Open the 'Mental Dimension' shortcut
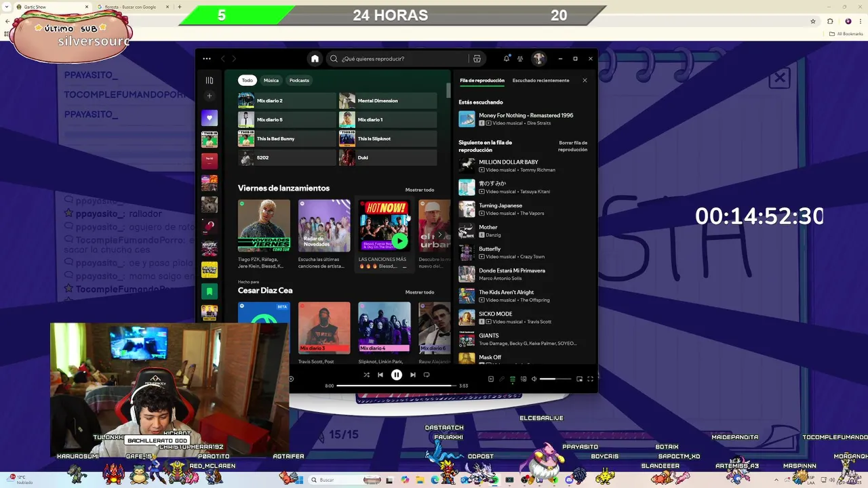 tap(388, 101)
